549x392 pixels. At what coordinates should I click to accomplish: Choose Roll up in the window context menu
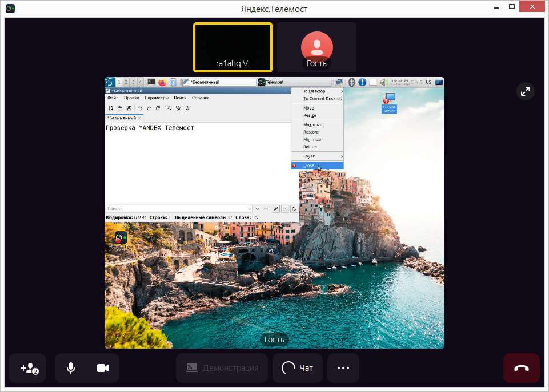click(317, 147)
